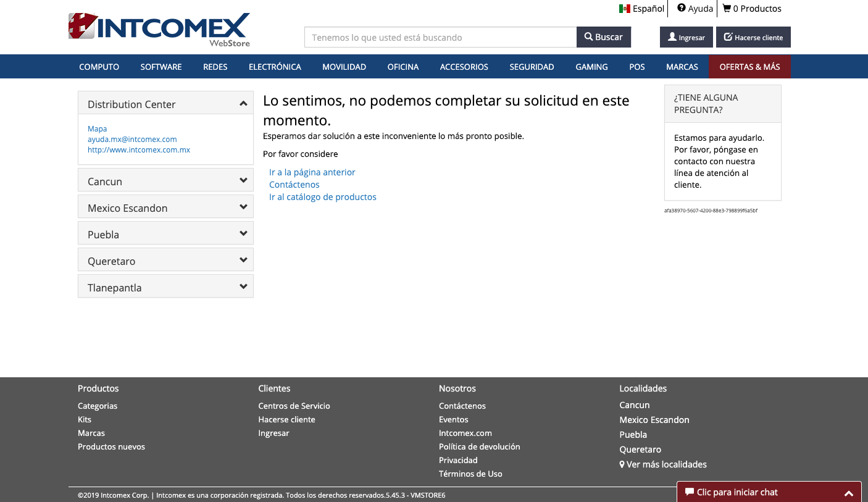The width and height of the screenshot is (868, 502).
Task: Click Ir a la página anterior
Action: 312,172
